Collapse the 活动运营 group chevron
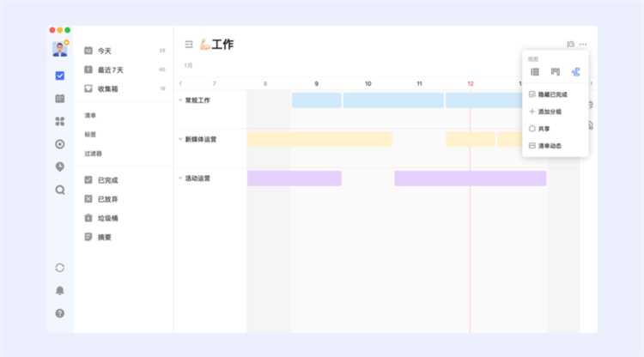Image resolution: width=644 pixels, height=357 pixels. click(x=180, y=178)
